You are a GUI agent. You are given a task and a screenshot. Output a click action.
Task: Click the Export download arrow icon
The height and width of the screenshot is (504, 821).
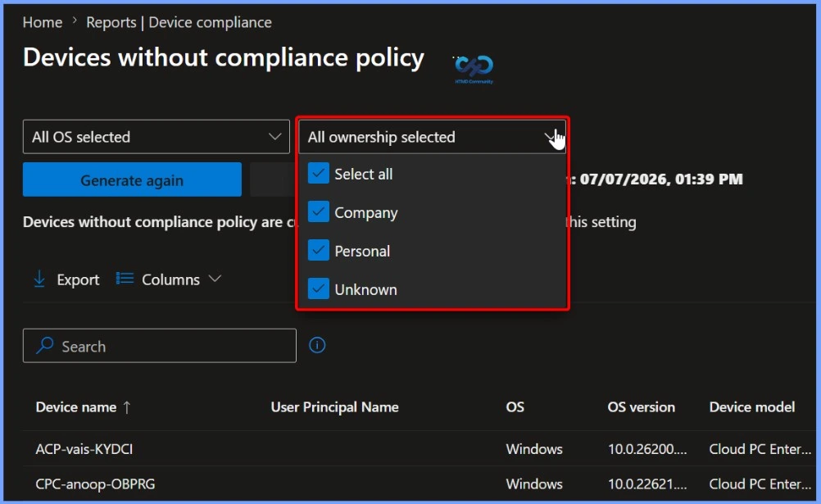[39, 279]
